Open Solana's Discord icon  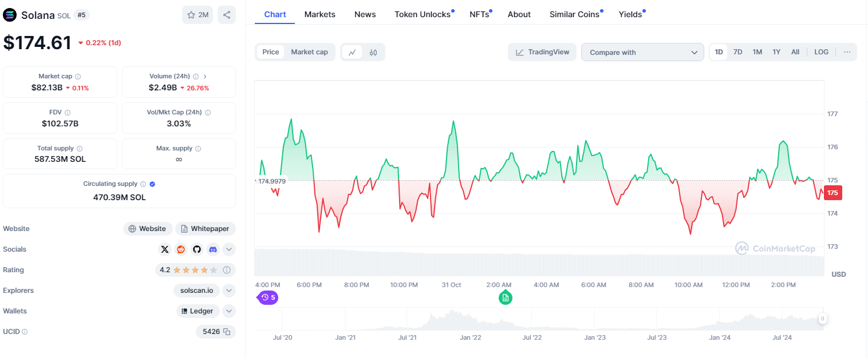(x=212, y=249)
